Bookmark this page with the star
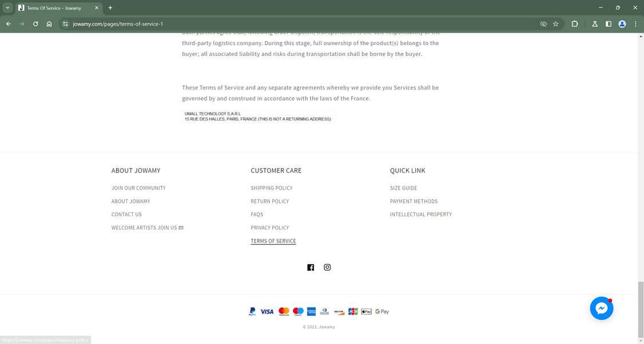This screenshot has height=344, width=644. [x=555, y=24]
